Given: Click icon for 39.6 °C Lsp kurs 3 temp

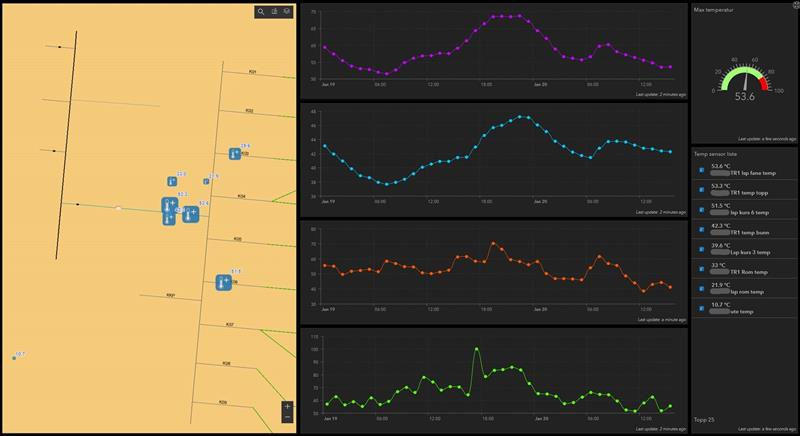Looking at the screenshot, I should pyautogui.click(x=702, y=249).
